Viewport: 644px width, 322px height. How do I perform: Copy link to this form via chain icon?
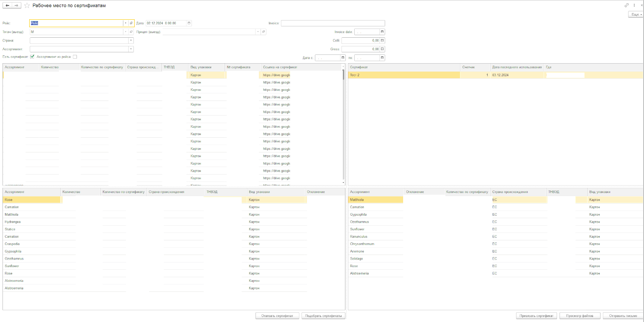point(626,5)
